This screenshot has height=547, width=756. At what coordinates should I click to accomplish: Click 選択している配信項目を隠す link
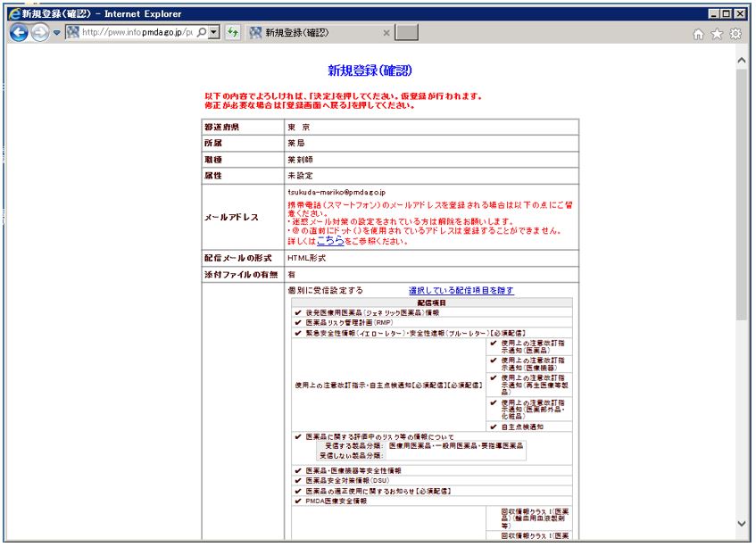click(461, 290)
